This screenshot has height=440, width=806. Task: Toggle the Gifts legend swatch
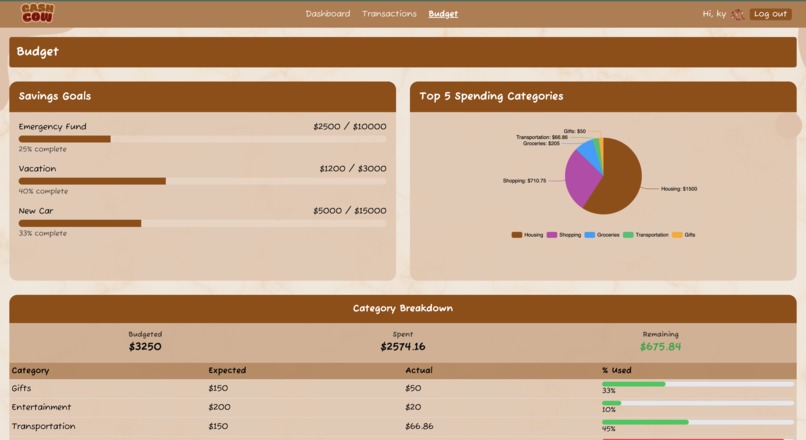click(677, 235)
